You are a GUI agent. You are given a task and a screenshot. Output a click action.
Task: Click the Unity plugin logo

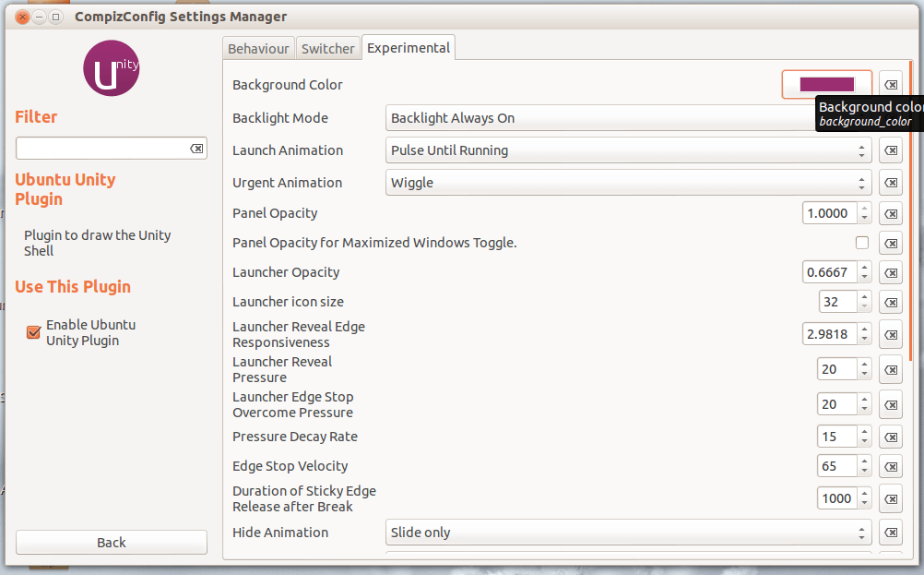point(112,69)
